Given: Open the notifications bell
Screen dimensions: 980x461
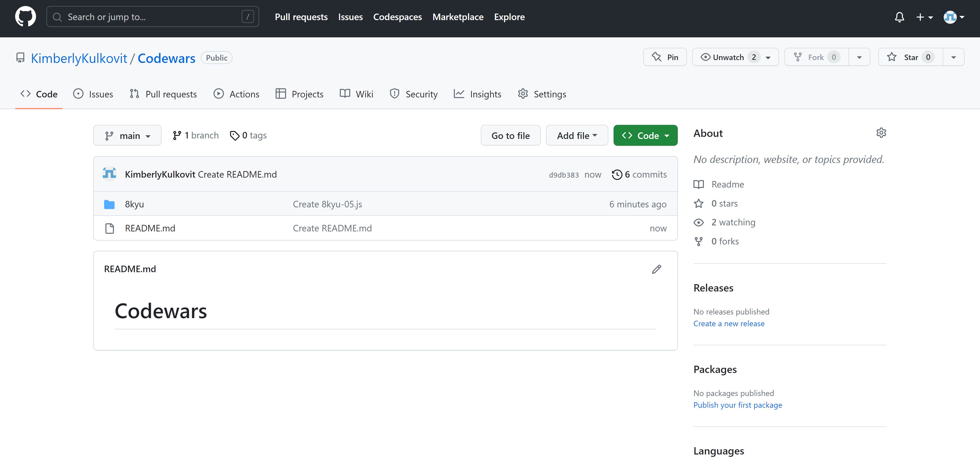Looking at the screenshot, I should (x=899, y=17).
